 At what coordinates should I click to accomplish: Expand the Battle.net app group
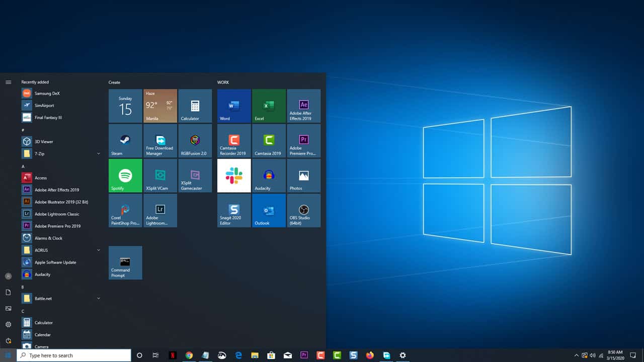(x=98, y=298)
